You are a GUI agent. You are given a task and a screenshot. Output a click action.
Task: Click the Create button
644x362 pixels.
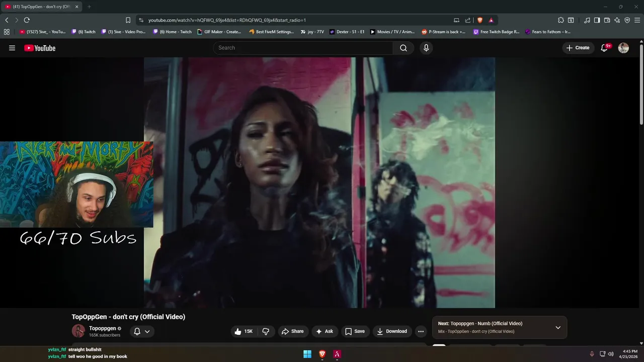coord(578,48)
